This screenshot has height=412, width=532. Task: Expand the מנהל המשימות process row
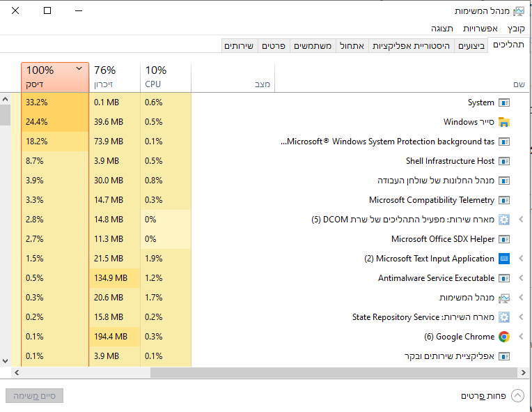(521, 298)
